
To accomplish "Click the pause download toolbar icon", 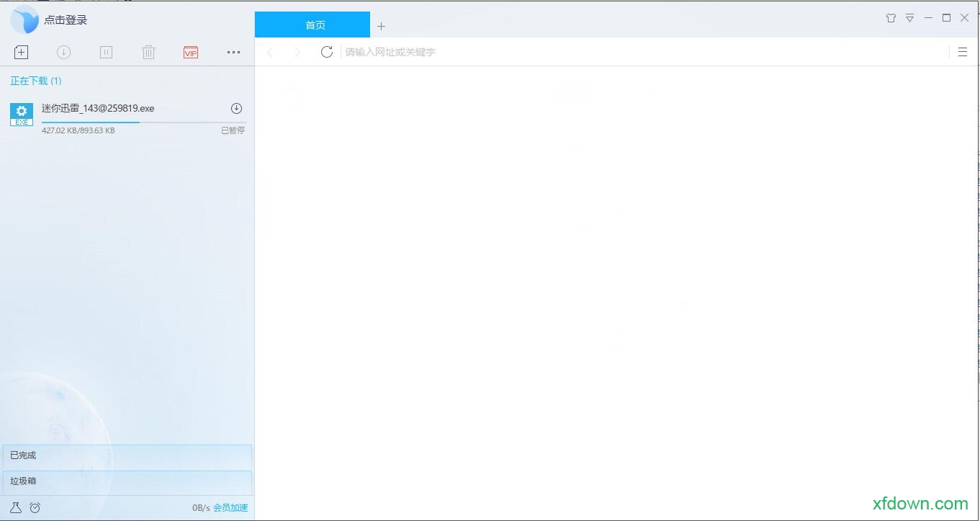I will [106, 52].
